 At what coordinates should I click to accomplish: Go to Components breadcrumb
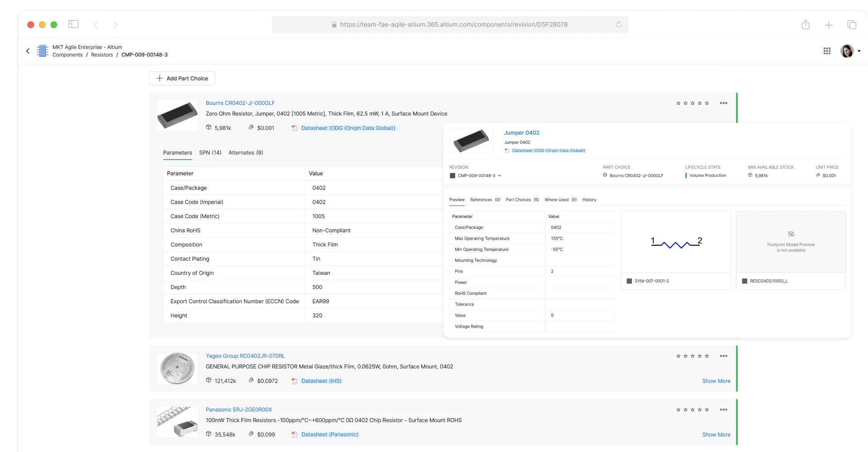point(67,55)
